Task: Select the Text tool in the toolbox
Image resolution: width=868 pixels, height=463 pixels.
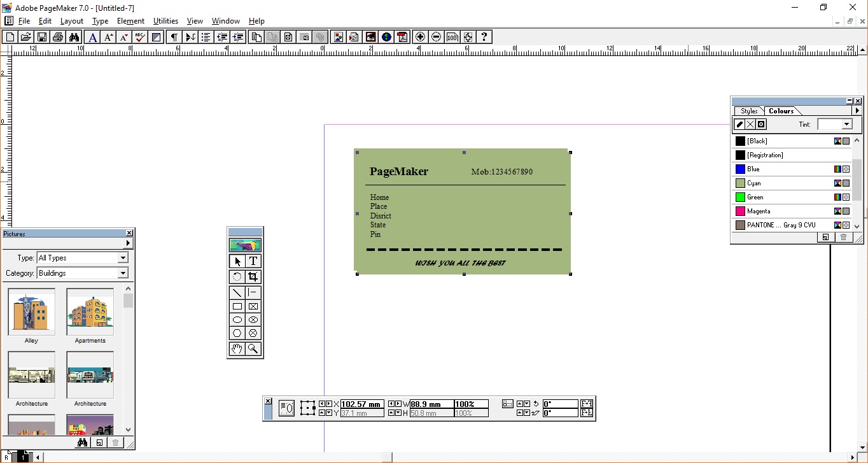Action: (x=253, y=260)
